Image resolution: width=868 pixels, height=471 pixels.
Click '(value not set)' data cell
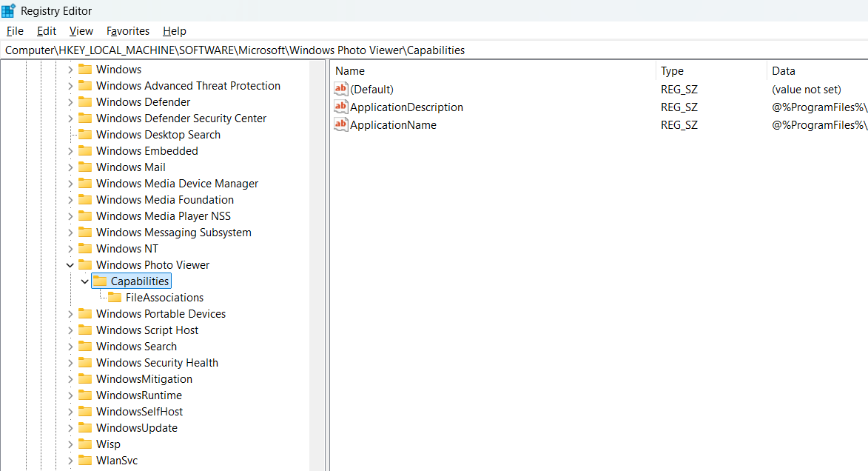click(807, 90)
